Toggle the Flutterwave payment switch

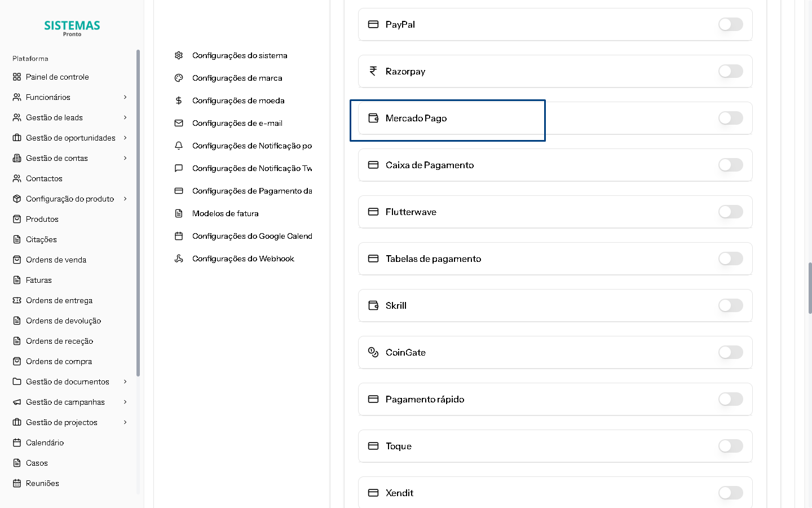click(730, 212)
